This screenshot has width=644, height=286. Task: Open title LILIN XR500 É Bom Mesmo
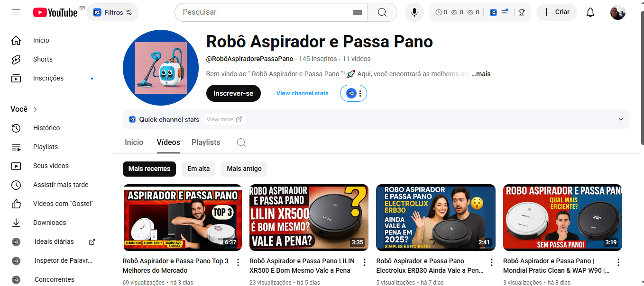click(x=302, y=266)
